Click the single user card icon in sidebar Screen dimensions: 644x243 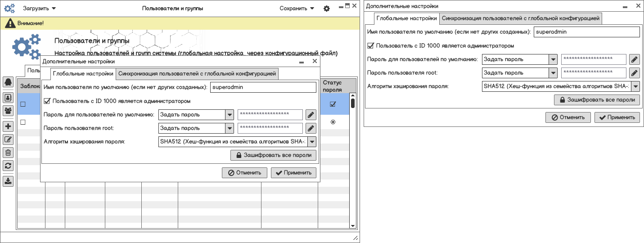pyautogui.click(x=8, y=97)
